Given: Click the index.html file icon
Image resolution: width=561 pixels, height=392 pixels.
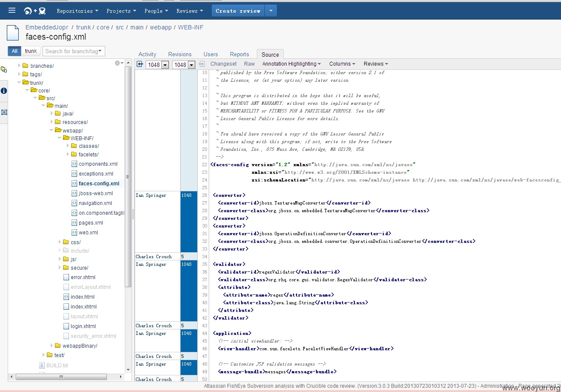Looking at the screenshot, I should [66, 297].
